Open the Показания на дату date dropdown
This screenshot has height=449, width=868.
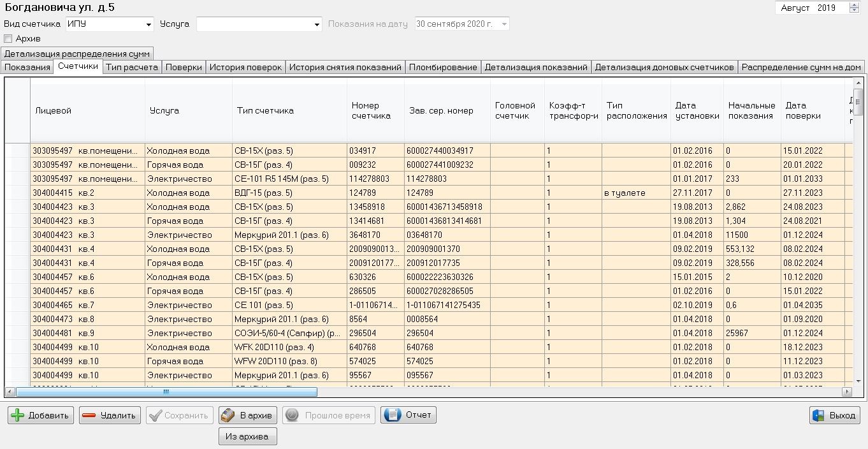tap(504, 24)
